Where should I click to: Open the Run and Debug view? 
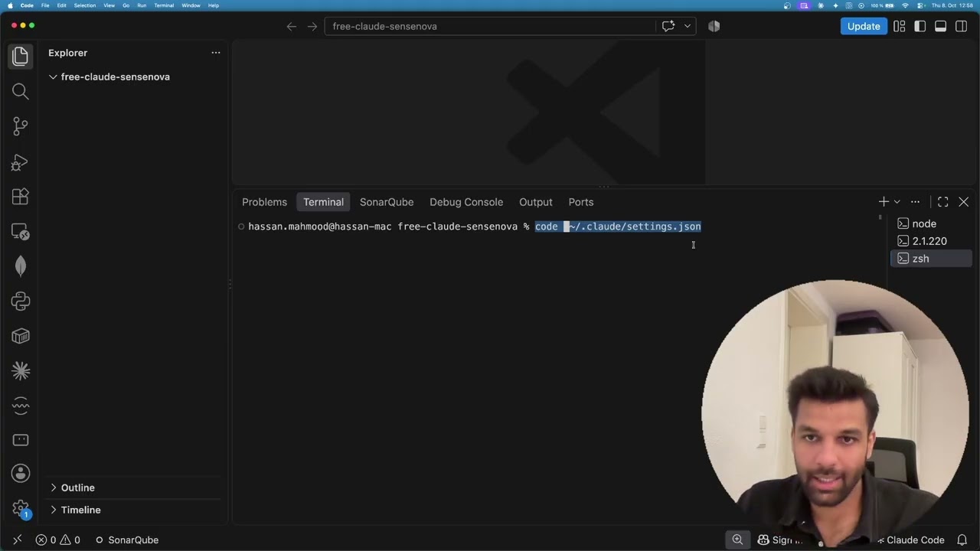click(21, 161)
